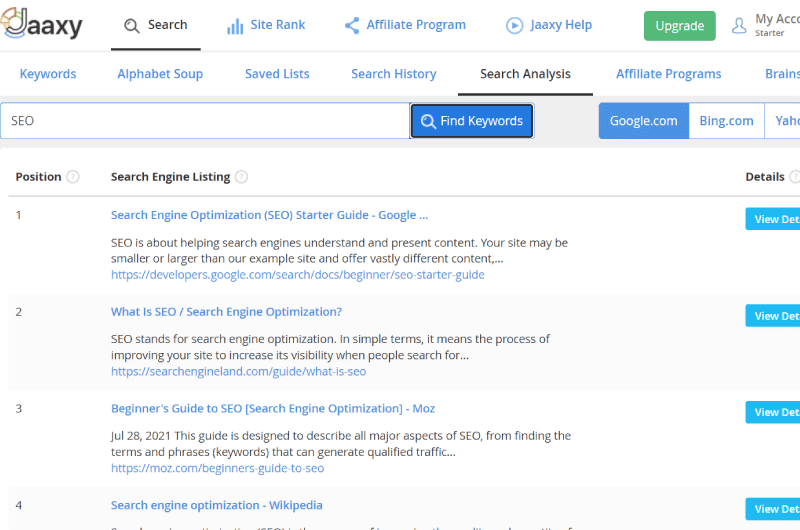Open the Site Rank menu item
Viewport: 800px width, 530px height.
266,25
